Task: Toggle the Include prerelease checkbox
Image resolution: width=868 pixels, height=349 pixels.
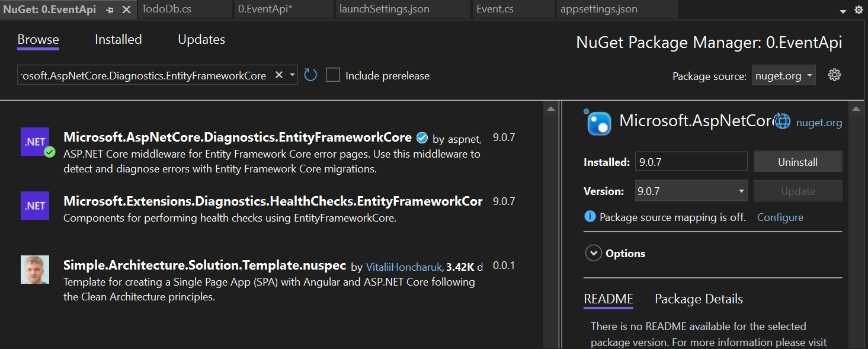Action: coord(333,75)
